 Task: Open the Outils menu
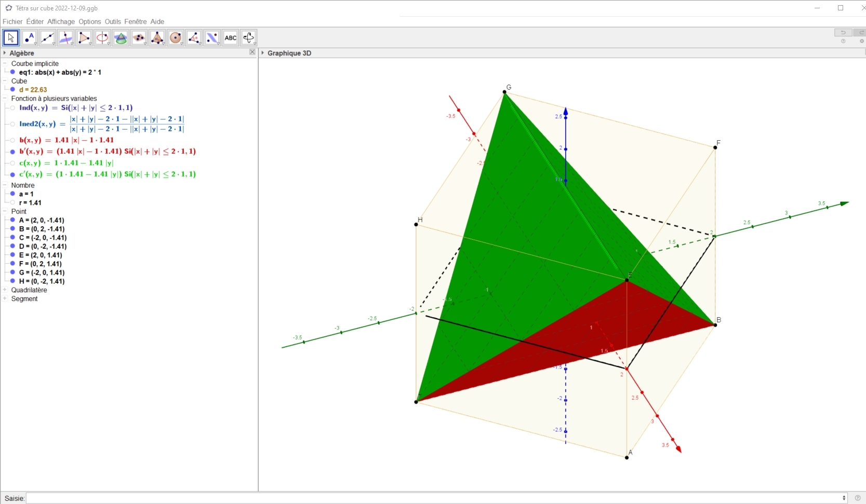[113, 22]
